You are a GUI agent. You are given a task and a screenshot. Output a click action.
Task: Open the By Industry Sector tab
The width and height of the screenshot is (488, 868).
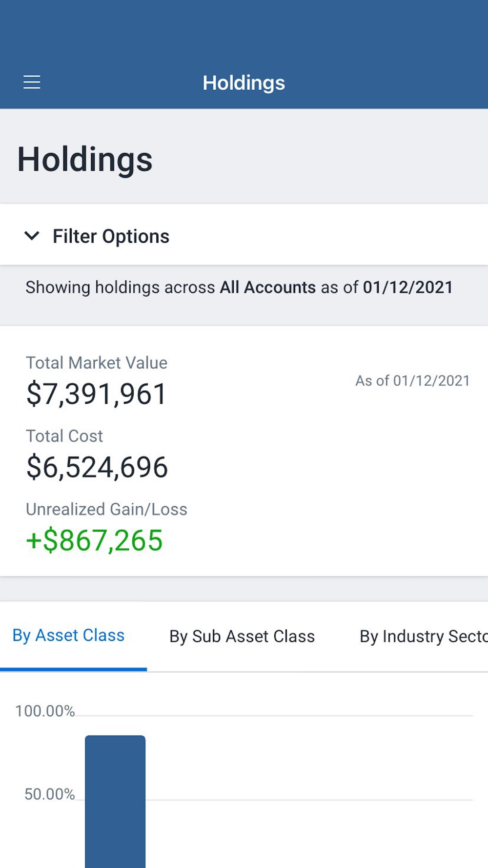pyautogui.click(x=423, y=637)
